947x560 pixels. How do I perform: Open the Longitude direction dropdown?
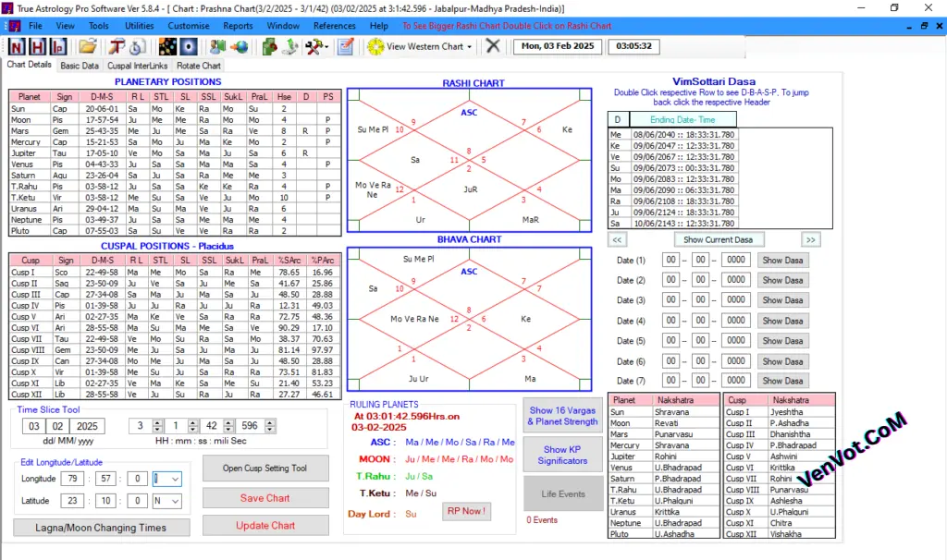175,479
